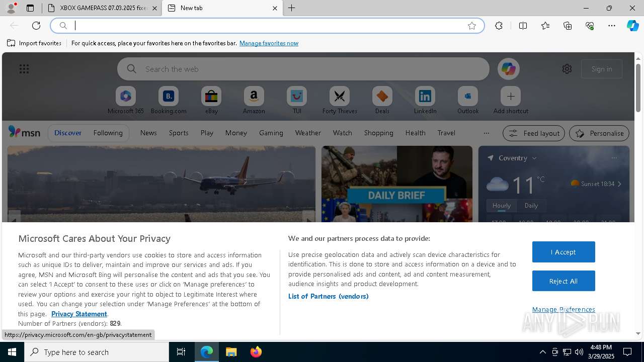Screen dimensions: 644x362
Task: Open the MSN app launcher grid
Action: point(24,69)
